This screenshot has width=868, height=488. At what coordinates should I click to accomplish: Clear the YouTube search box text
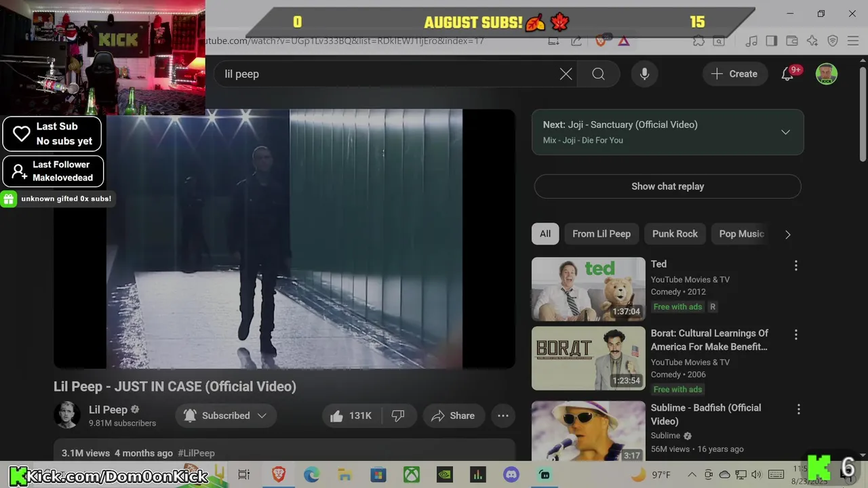566,74
